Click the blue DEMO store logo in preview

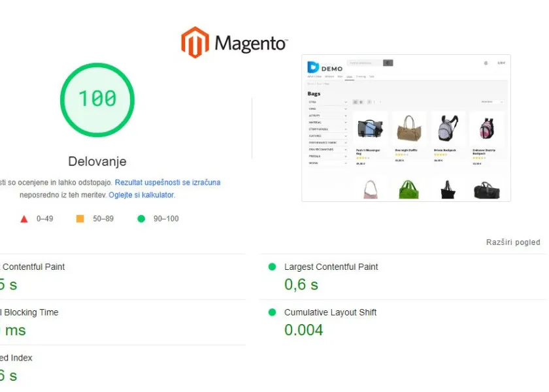(x=325, y=67)
